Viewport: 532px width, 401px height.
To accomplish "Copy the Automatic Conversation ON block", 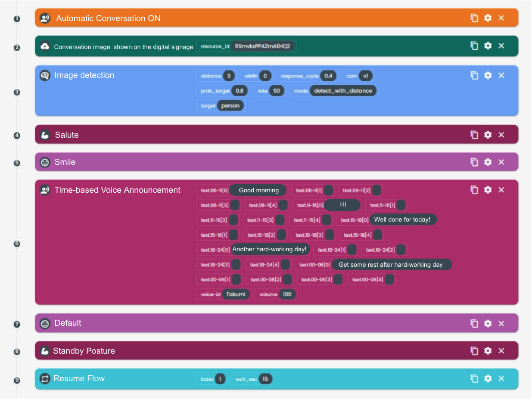I will (x=474, y=18).
